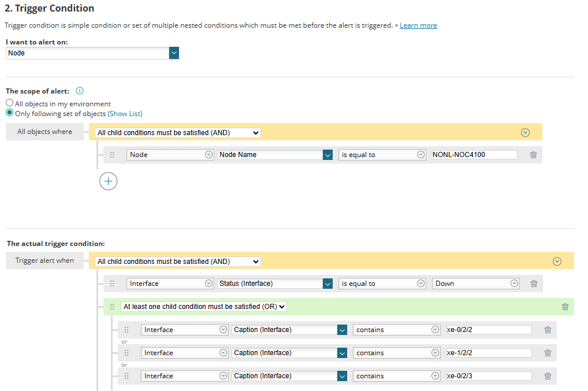
Task: Change the OR child condition dropdown
Action: click(x=204, y=307)
